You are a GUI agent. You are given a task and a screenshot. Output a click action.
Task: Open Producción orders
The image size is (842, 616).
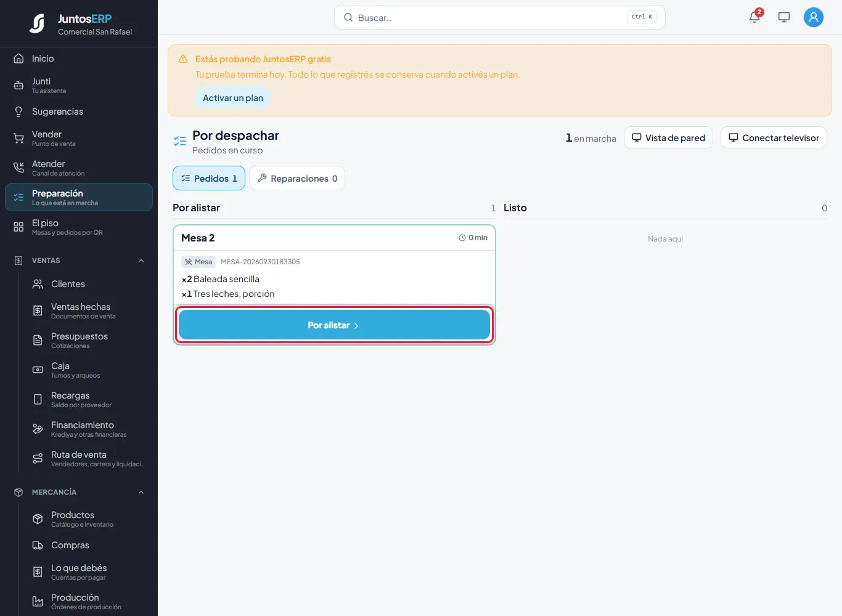(x=88, y=602)
